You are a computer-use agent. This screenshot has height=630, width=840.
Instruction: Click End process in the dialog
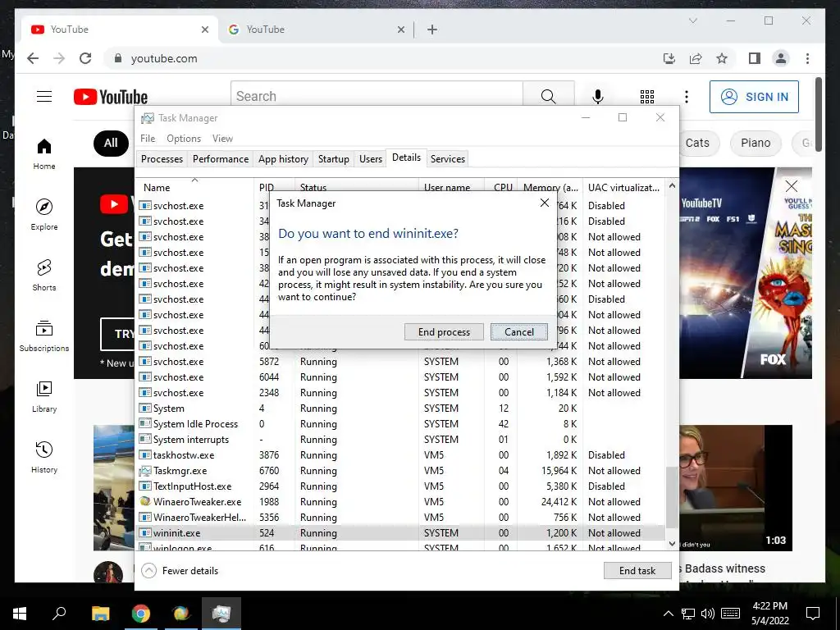click(444, 331)
